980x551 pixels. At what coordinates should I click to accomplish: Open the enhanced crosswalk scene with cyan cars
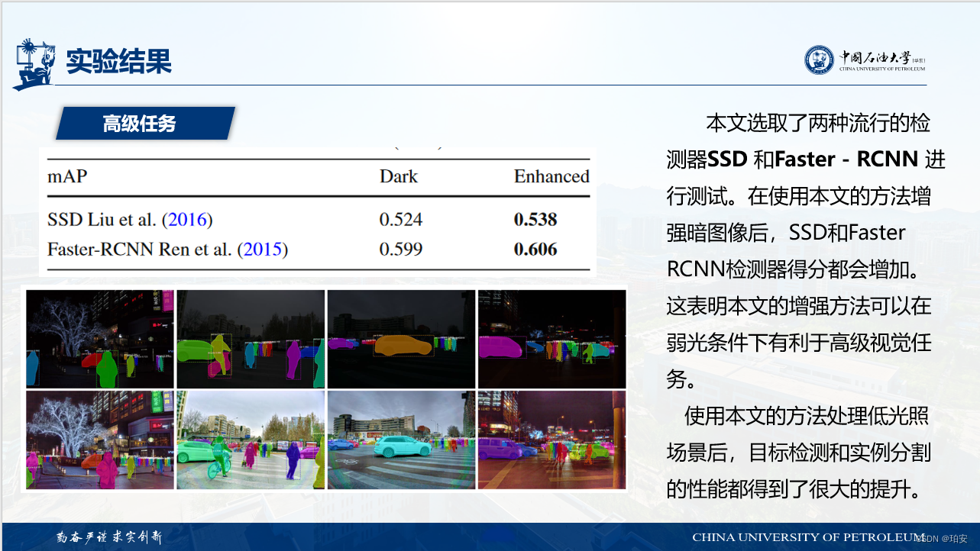402,439
